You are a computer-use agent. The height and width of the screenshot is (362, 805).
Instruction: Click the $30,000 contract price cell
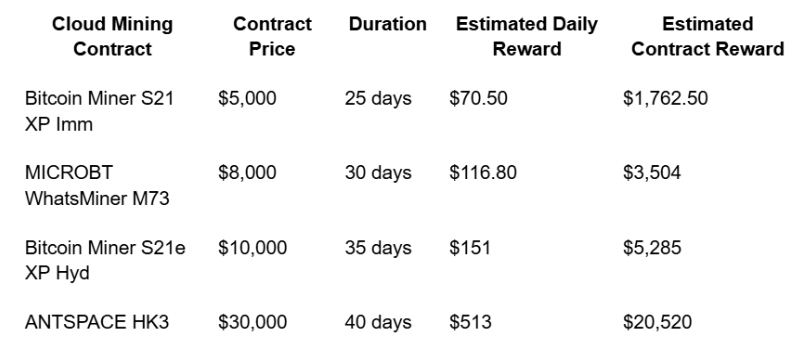pos(253,322)
